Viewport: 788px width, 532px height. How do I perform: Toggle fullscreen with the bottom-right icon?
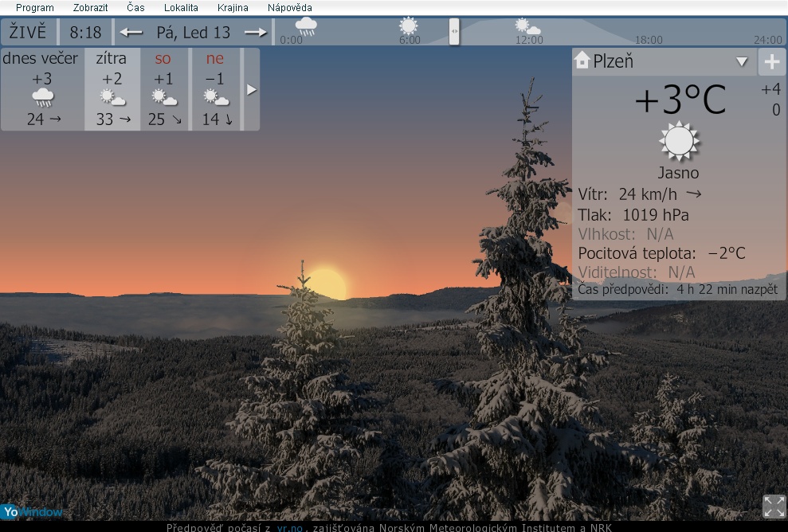(774, 507)
